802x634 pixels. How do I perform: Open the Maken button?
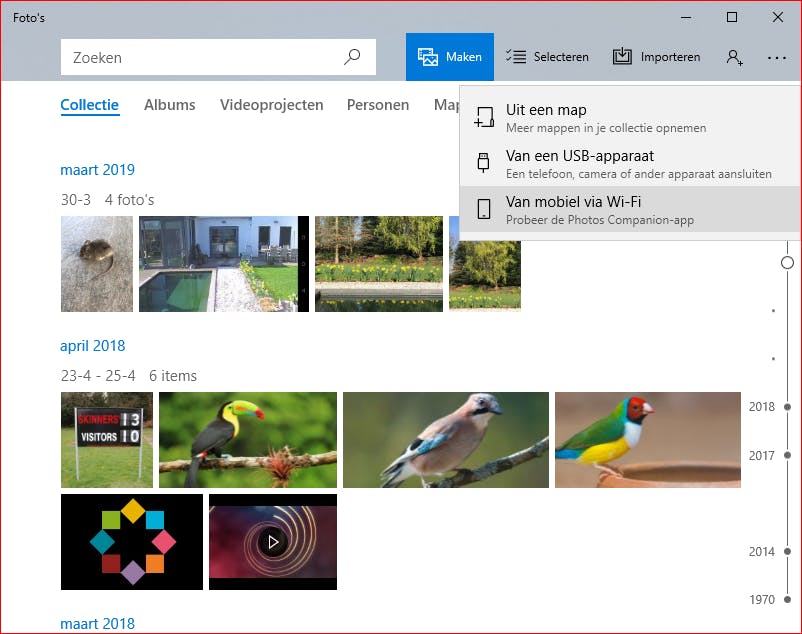coord(450,57)
